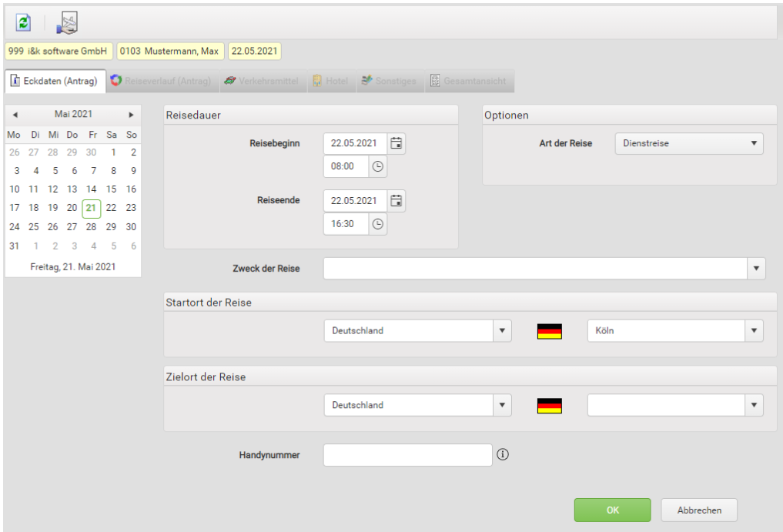Open clock picker for Reiseende time
This screenshot has height=532, width=783.
coord(378,224)
